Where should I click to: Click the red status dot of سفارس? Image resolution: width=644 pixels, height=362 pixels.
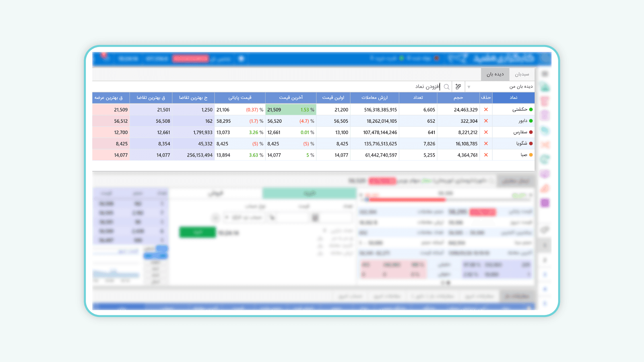coord(531,132)
